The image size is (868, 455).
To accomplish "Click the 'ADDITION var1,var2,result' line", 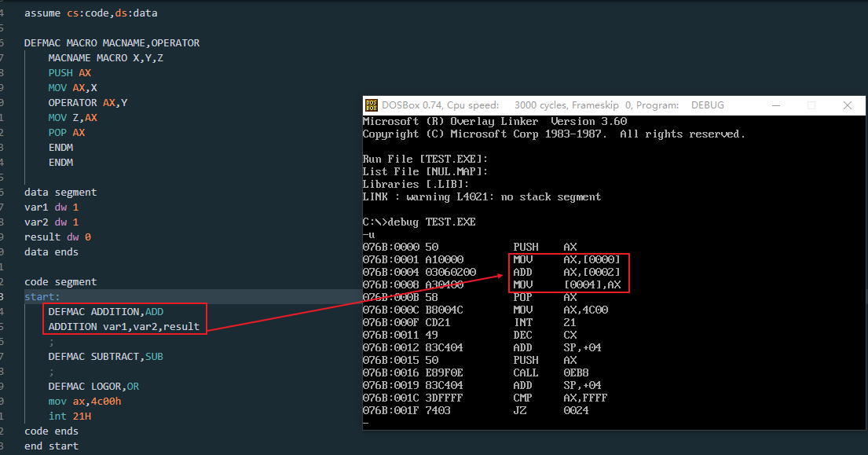I will click(x=124, y=327).
